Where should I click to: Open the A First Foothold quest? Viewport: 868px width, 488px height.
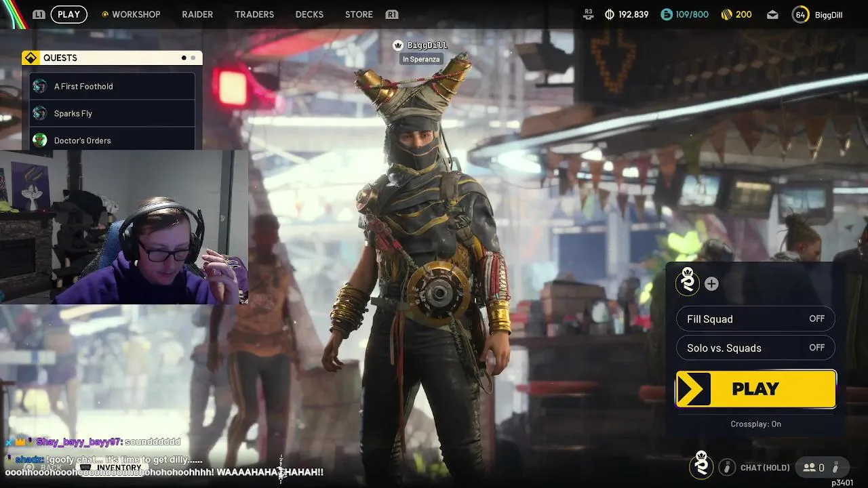112,86
